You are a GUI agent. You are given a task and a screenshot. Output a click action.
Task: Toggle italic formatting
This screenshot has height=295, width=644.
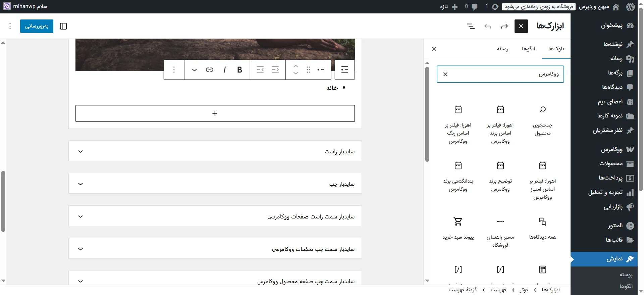(x=225, y=70)
